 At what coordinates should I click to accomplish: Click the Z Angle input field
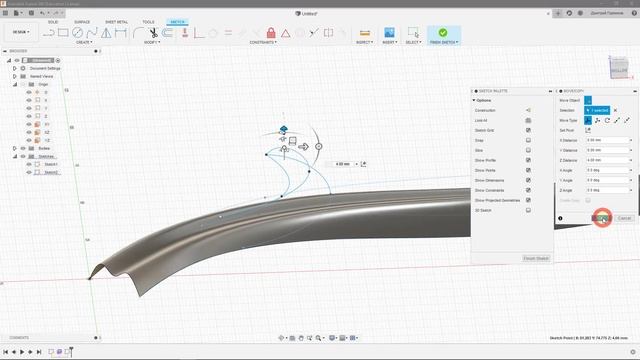(609, 190)
